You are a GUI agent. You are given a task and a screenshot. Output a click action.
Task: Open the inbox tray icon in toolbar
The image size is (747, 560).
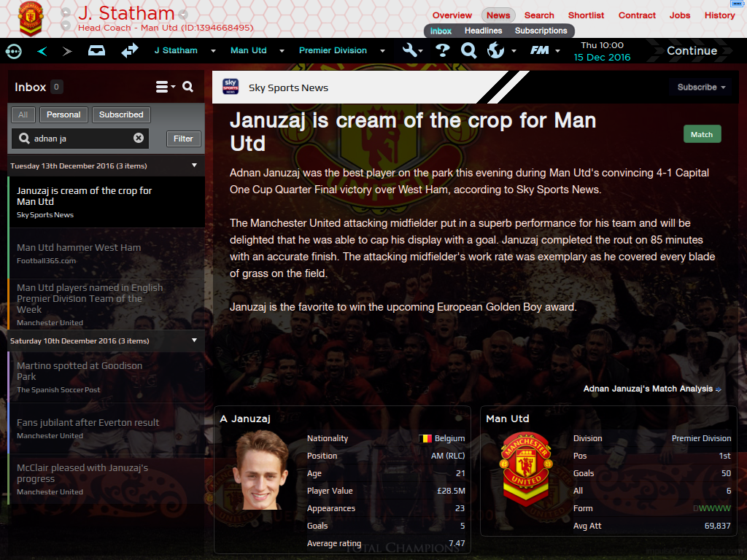coord(97,50)
